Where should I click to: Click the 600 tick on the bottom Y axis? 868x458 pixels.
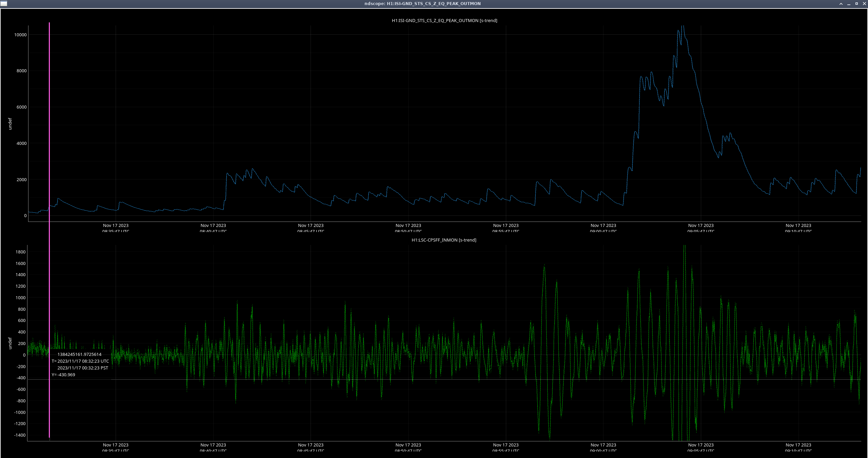(22, 320)
